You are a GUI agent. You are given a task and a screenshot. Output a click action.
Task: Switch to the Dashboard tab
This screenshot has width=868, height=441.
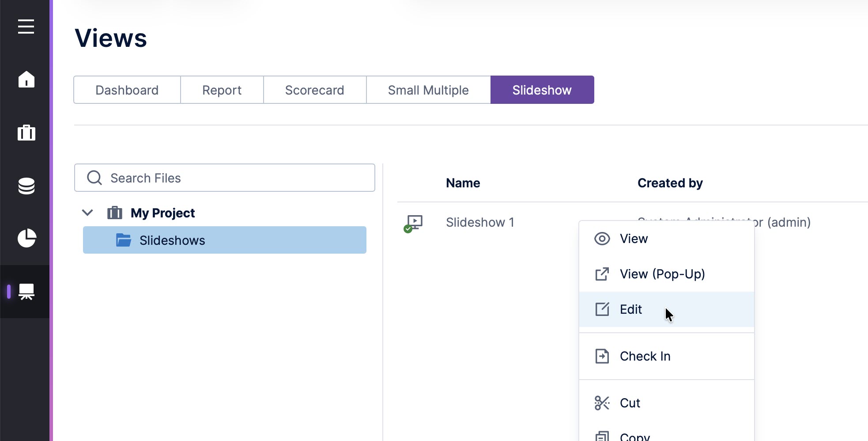(x=127, y=90)
